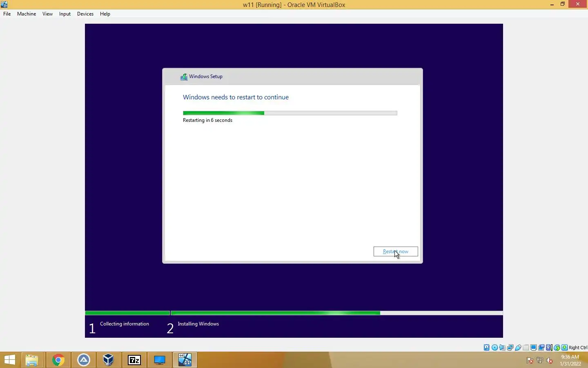Click the Action Center flag tray icon
The height and width of the screenshot is (368, 588).
[x=530, y=360]
